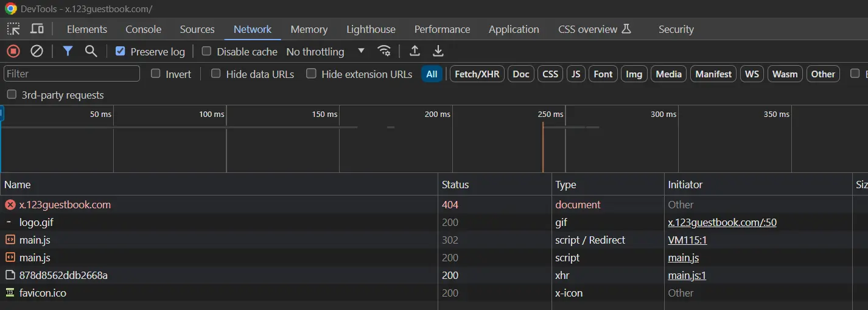Viewport: 868px width, 310px height.
Task: Click the script / Redirect type cell
Action: point(608,240)
